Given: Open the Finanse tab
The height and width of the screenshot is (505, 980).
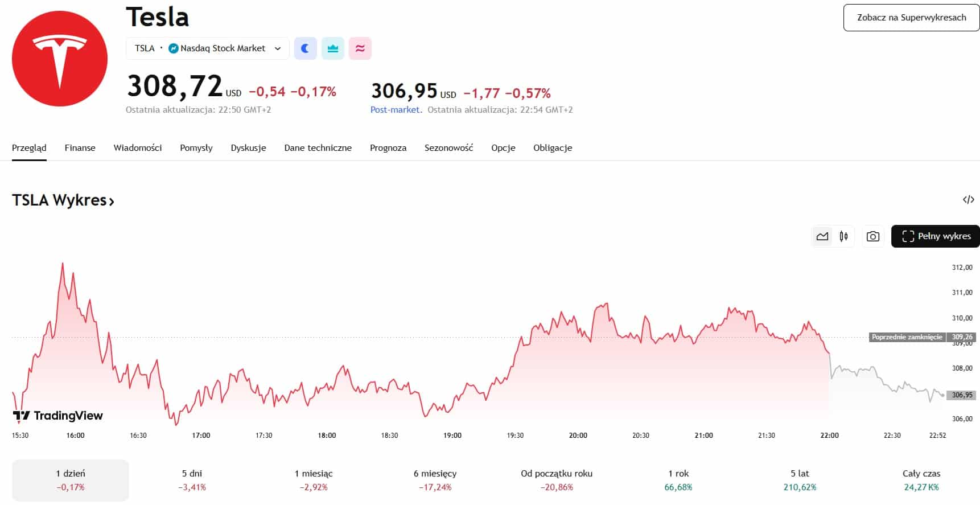Looking at the screenshot, I should pos(80,147).
